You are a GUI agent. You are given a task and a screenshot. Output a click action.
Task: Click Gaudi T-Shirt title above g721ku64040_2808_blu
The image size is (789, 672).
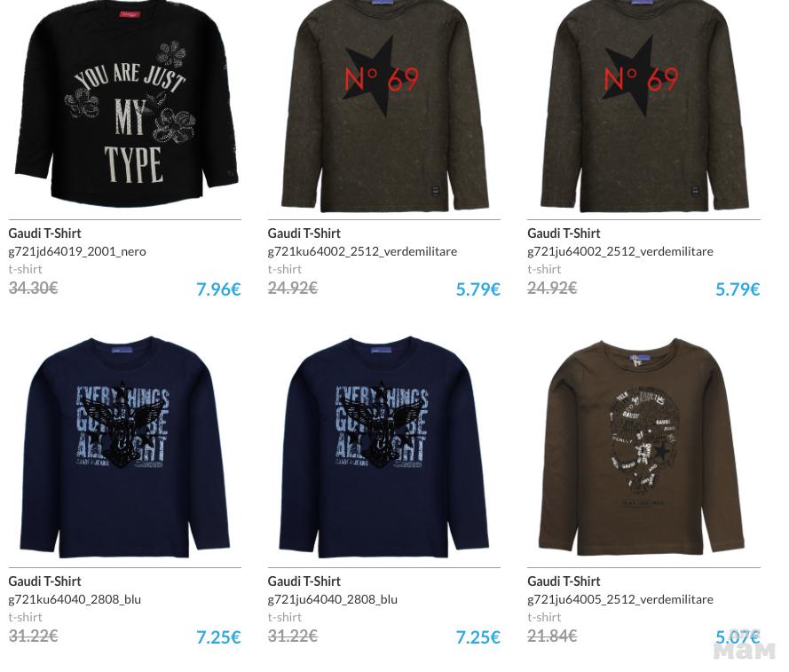click(44, 581)
